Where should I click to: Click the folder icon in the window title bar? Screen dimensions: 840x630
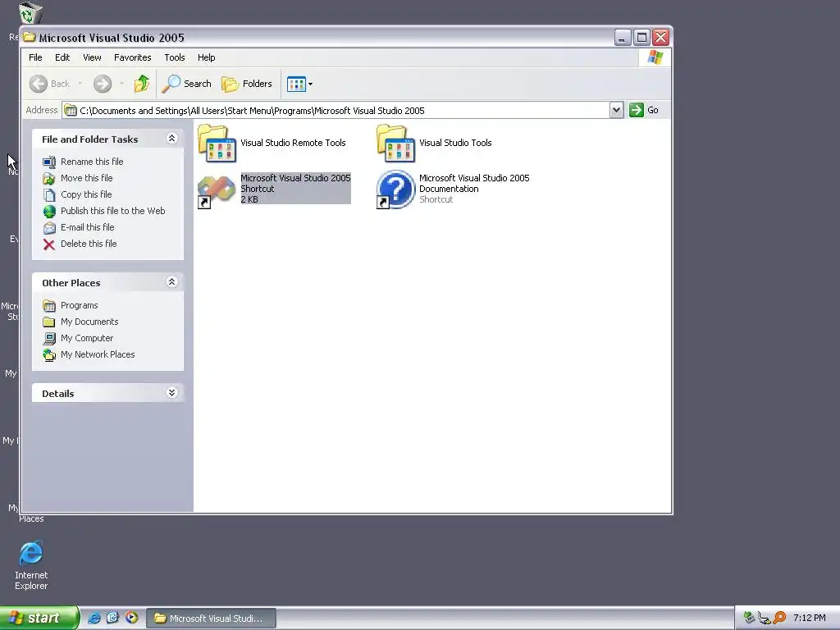coord(30,38)
